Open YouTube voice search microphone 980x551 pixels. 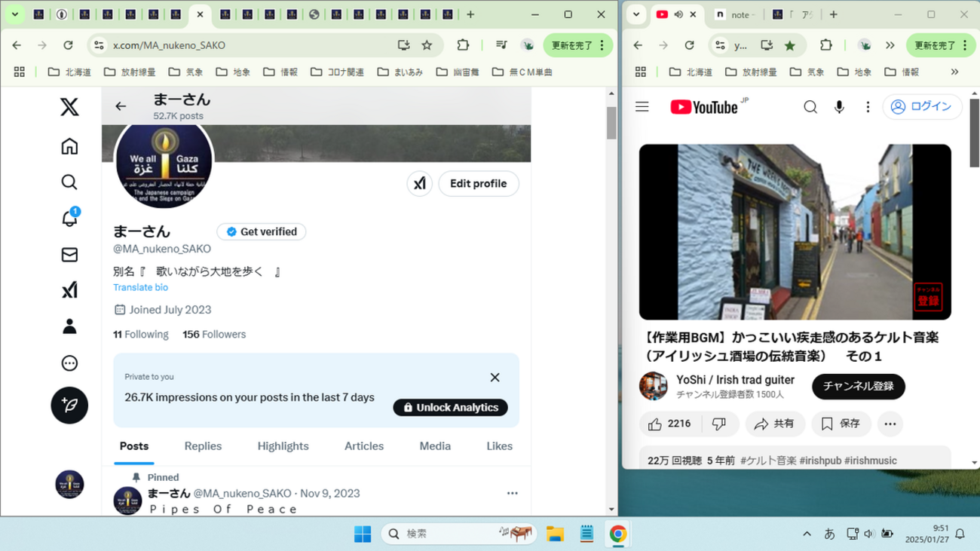(x=839, y=107)
